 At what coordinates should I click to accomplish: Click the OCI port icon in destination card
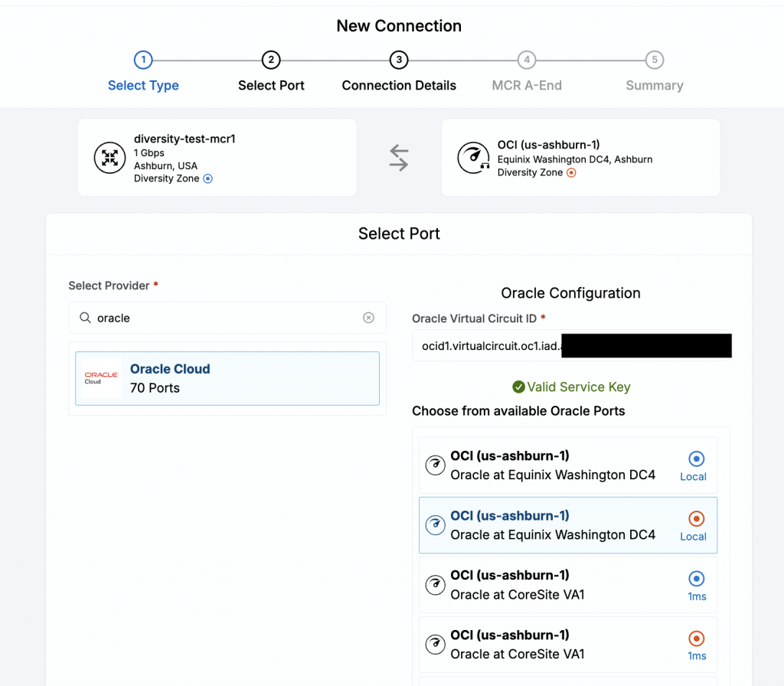pos(473,158)
